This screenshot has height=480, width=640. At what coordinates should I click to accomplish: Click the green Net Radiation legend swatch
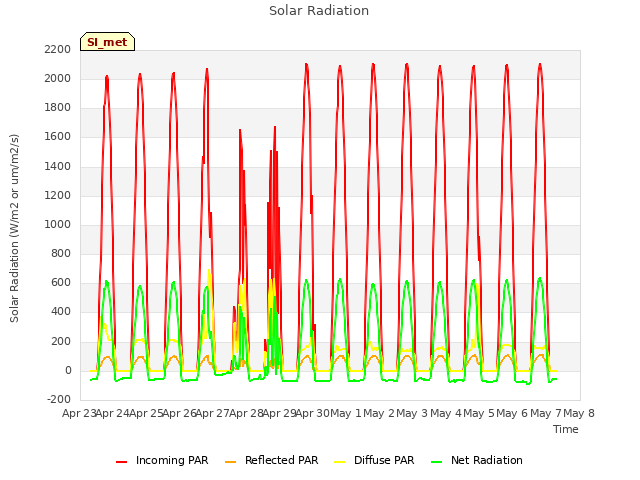[x=437, y=462]
